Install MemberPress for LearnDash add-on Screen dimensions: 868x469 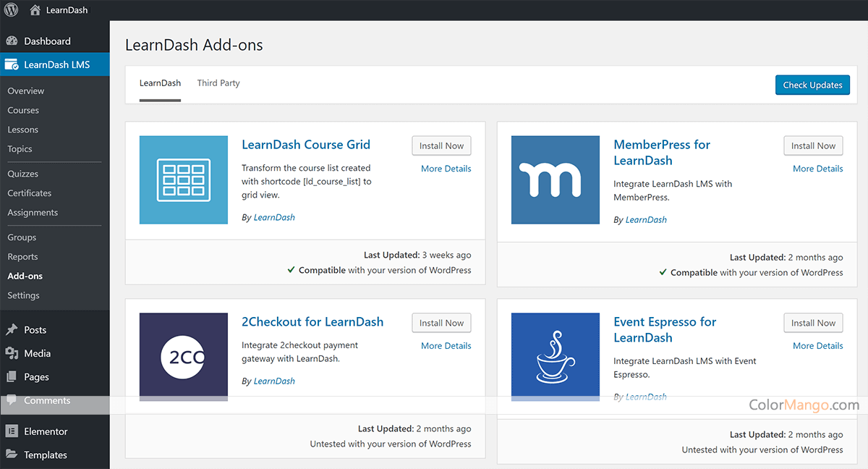[813, 145]
